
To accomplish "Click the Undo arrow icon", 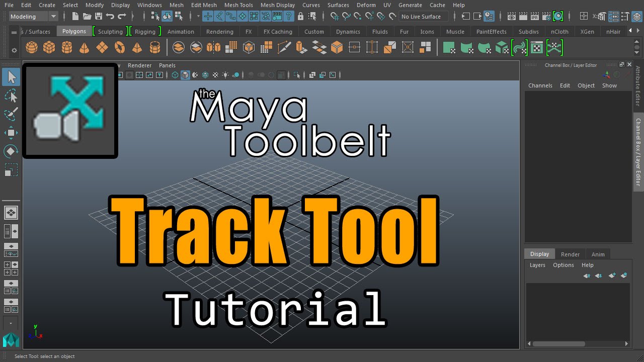I will pyautogui.click(x=110, y=17).
